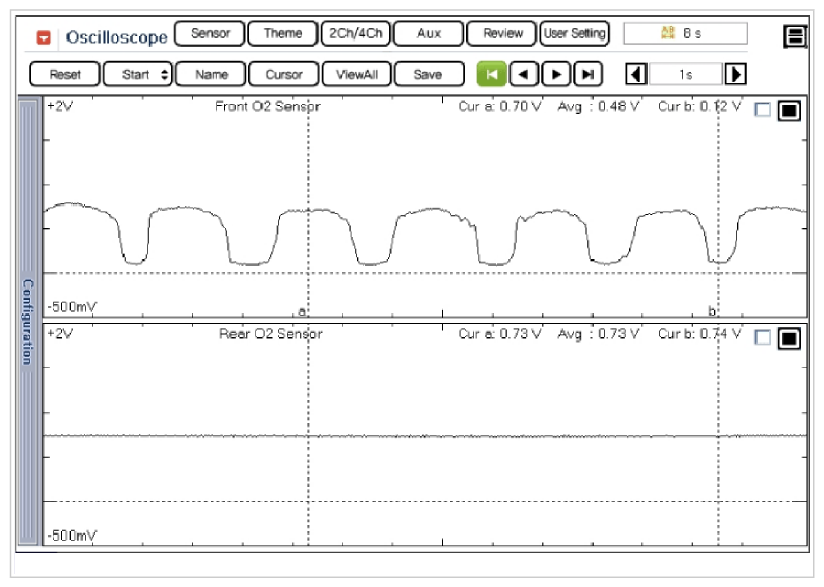This screenshot has height=587, width=824.
Task: Click the front channel +2V scale label
Action: click(60, 106)
